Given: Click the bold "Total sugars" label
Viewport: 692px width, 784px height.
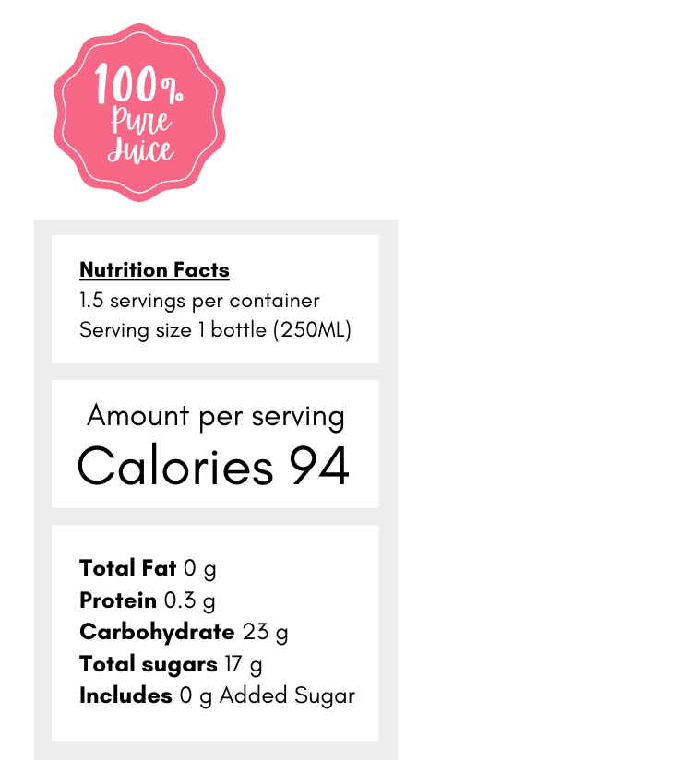Looking at the screenshot, I should [148, 664].
